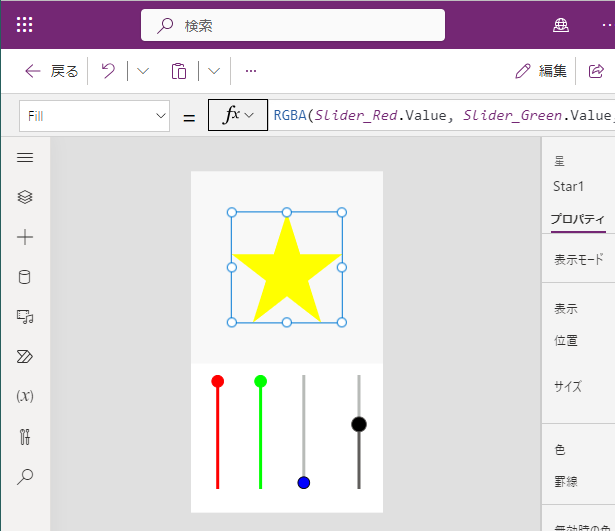Screen dimensions: 615x531
Task: Open the Variables (x) icon
Action: click(25, 396)
